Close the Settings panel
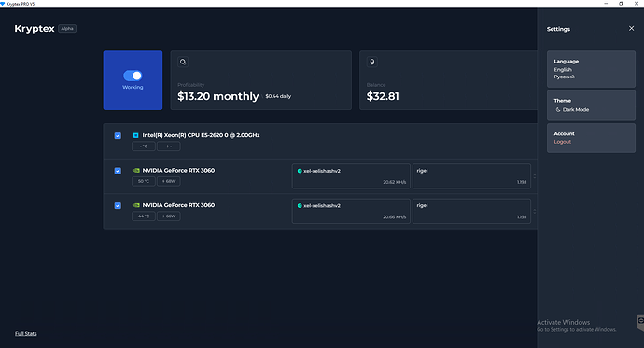The height and width of the screenshot is (348, 644). (x=631, y=28)
